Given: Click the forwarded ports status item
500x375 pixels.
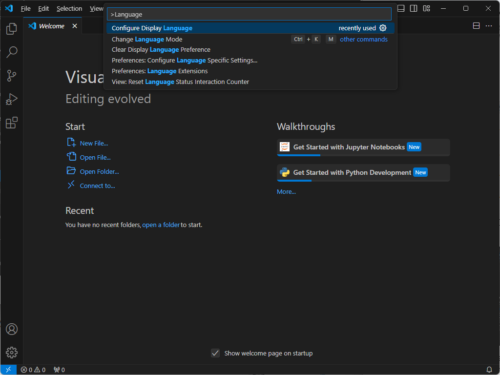Looking at the screenshot, I should (59, 370).
